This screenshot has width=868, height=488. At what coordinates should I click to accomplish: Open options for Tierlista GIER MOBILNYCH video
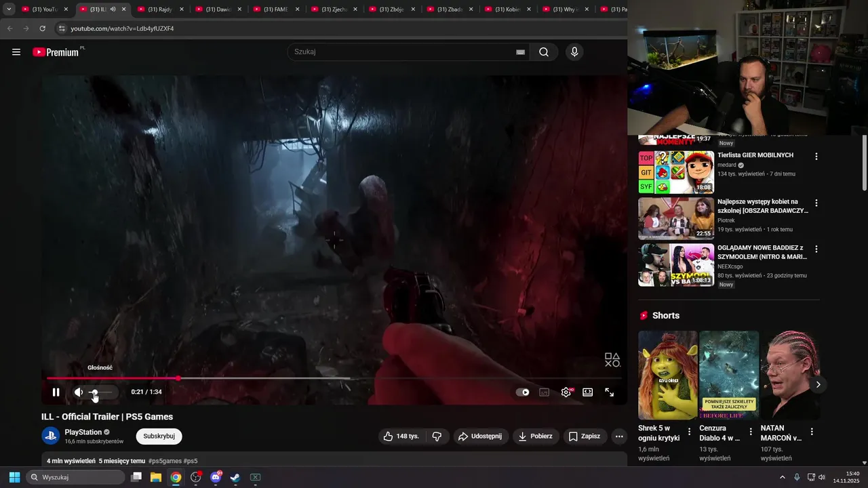(816, 157)
